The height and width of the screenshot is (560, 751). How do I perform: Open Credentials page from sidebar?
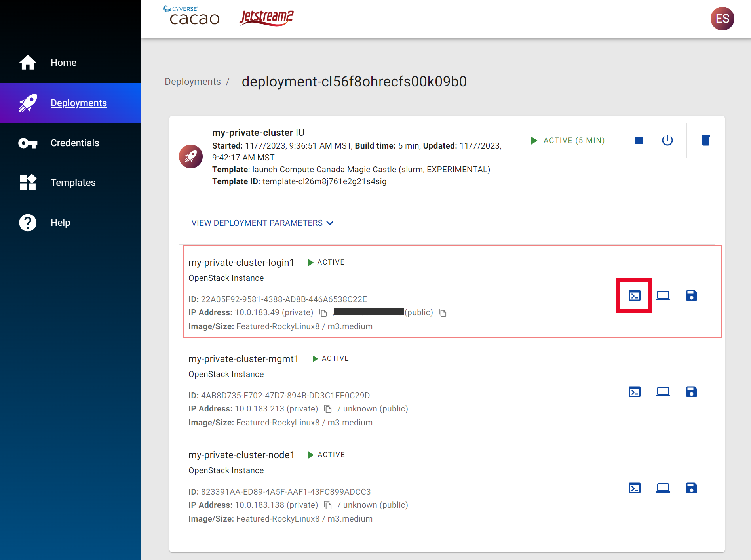pyautogui.click(x=74, y=143)
